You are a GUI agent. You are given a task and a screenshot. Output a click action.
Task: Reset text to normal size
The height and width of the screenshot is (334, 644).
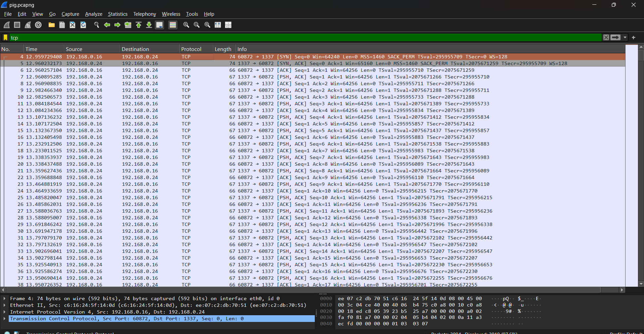click(x=207, y=25)
